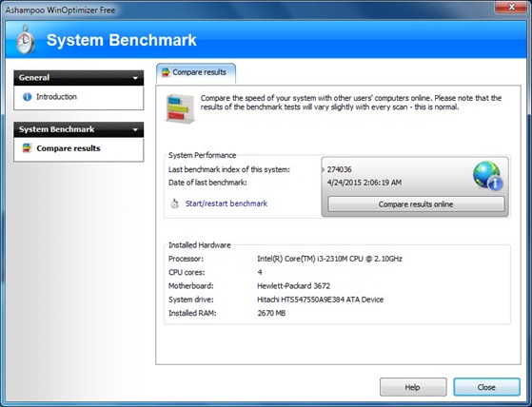Click the Processor: label

[x=186, y=259]
